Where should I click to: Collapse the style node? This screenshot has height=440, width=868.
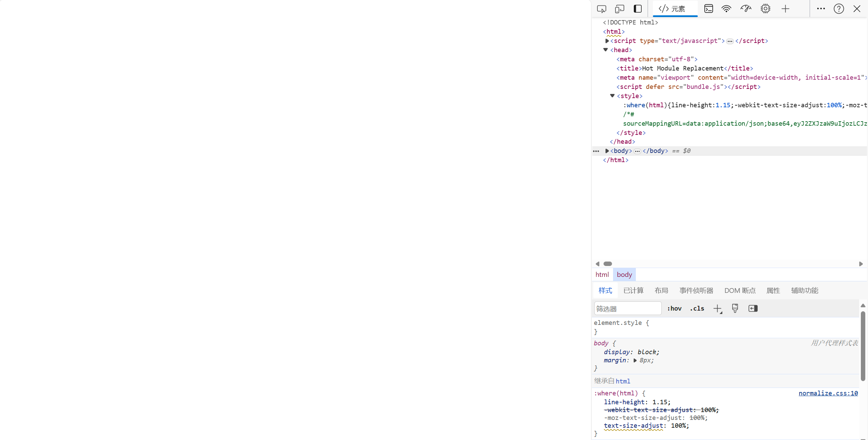click(x=612, y=96)
